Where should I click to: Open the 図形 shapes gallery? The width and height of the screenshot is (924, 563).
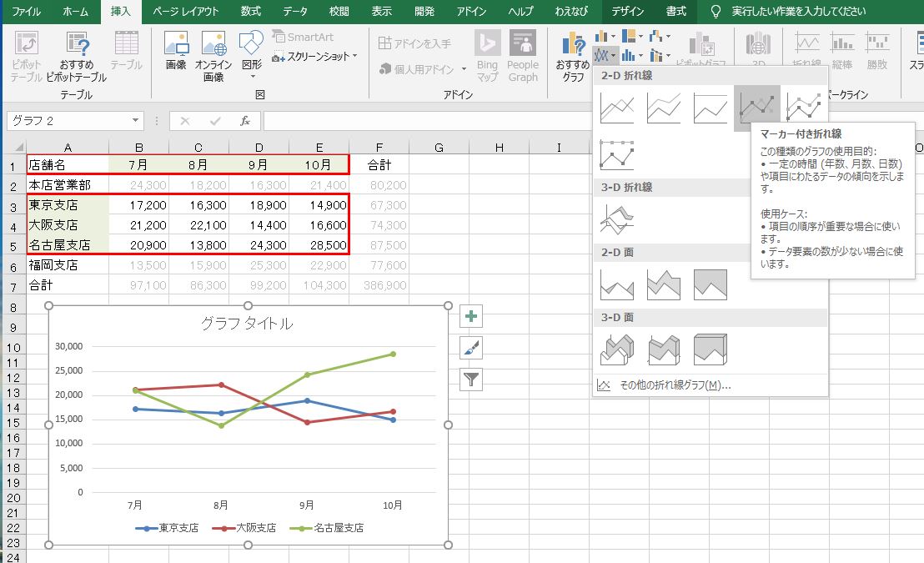pyautogui.click(x=252, y=55)
